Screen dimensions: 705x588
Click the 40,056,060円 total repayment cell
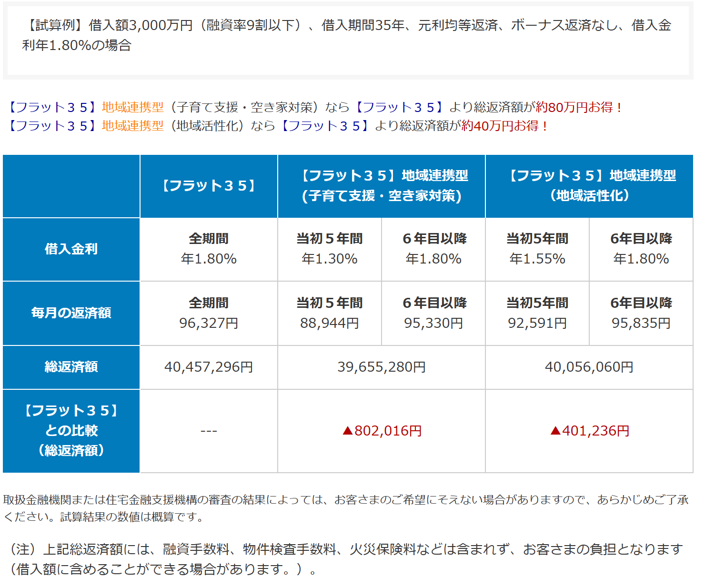pos(589,367)
